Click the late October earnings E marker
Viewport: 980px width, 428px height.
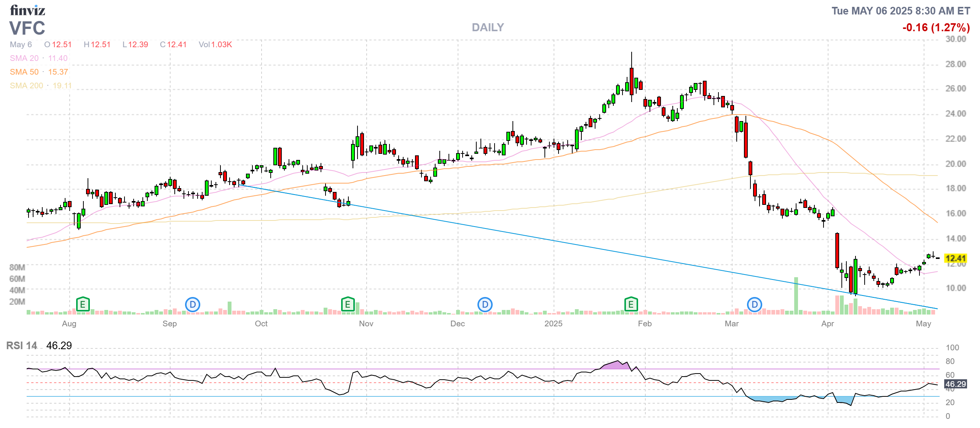tap(348, 304)
